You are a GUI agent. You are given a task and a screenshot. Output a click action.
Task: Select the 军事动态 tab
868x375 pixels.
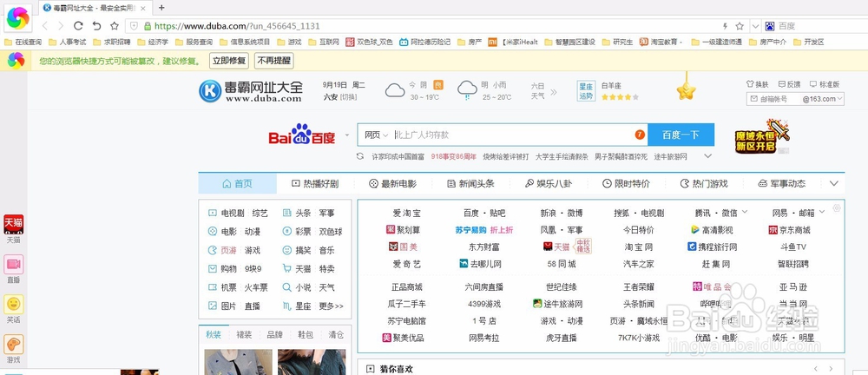(x=781, y=183)
